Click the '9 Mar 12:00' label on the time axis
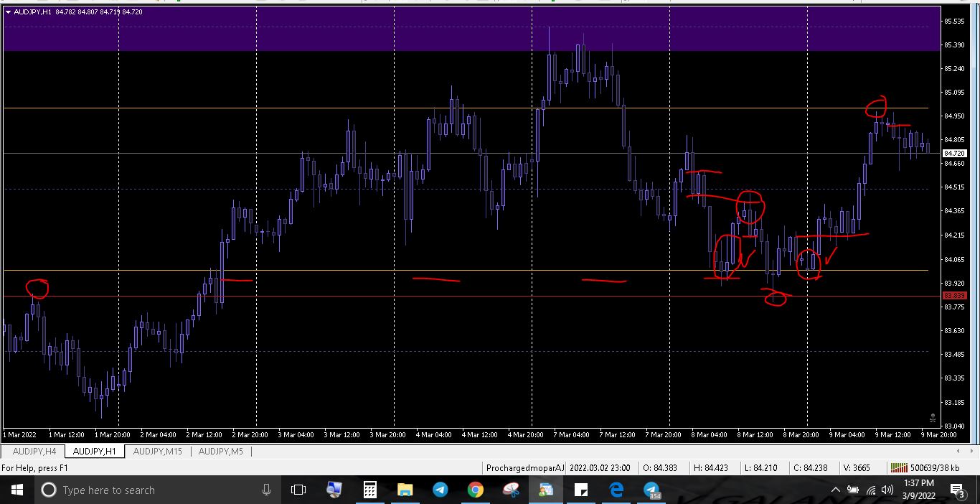 coord(892,434)
